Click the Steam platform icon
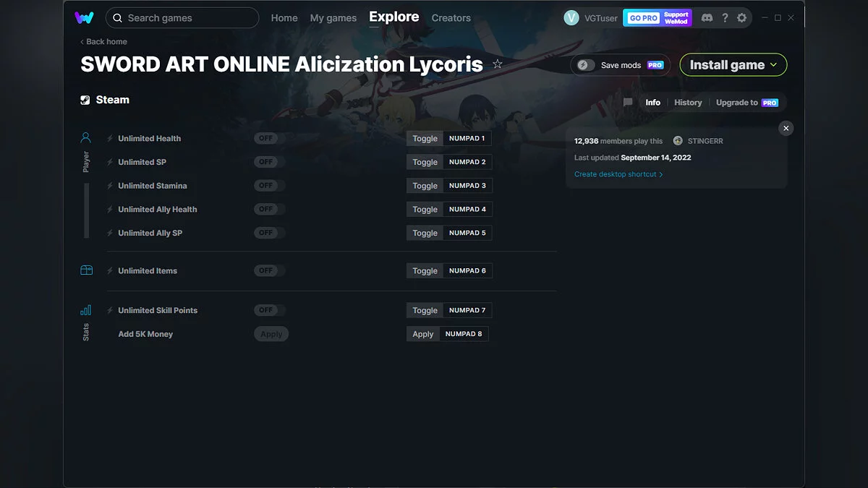The width and height of the screenshot is (868, 488). [x=85, y=100]
